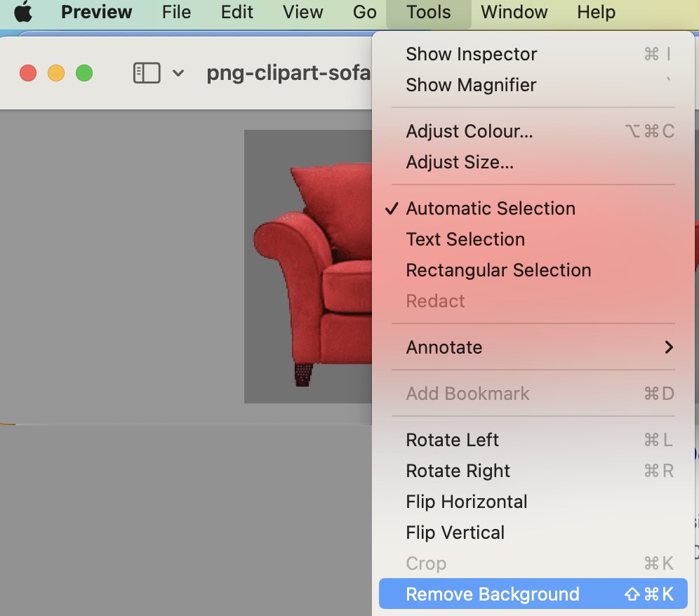699x616 pixels.
Task: Toggle the checked Automatic Selection mode
Action: point(533,208)
